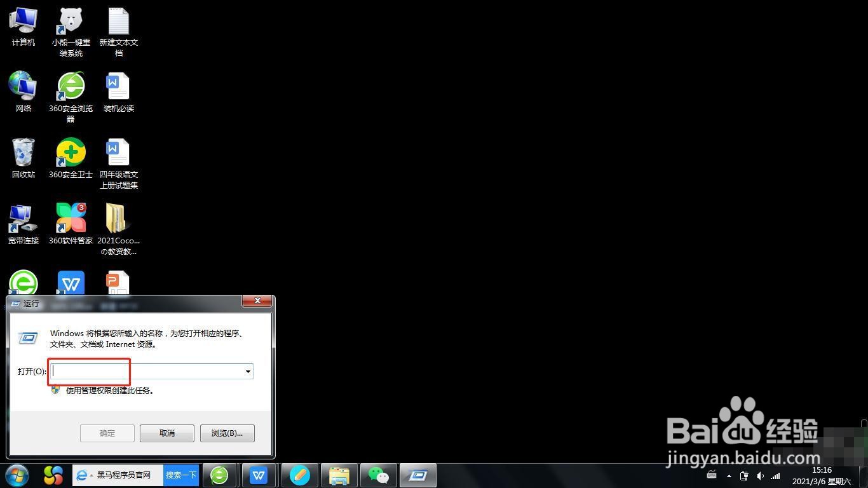This screenshot has height=488, width=868.
Task: Expand the 打开 combo box dropdown arrow
Action: (248, 371)
